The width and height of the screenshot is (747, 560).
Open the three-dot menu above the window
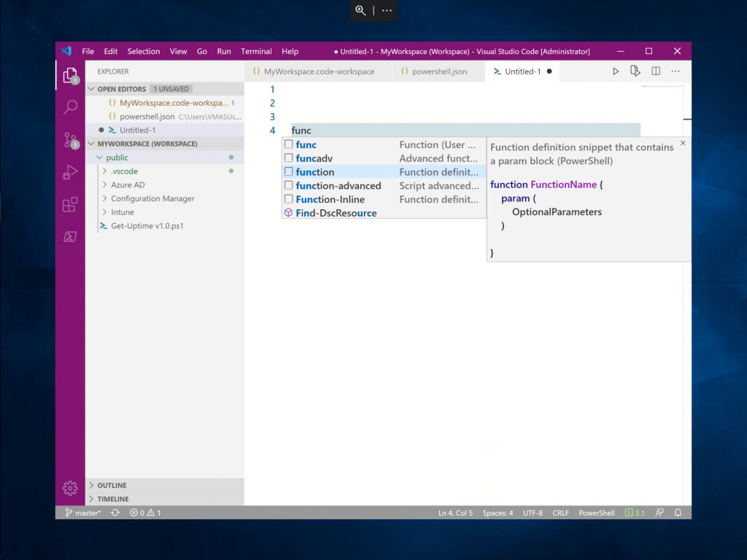click(x=387, y=10)
